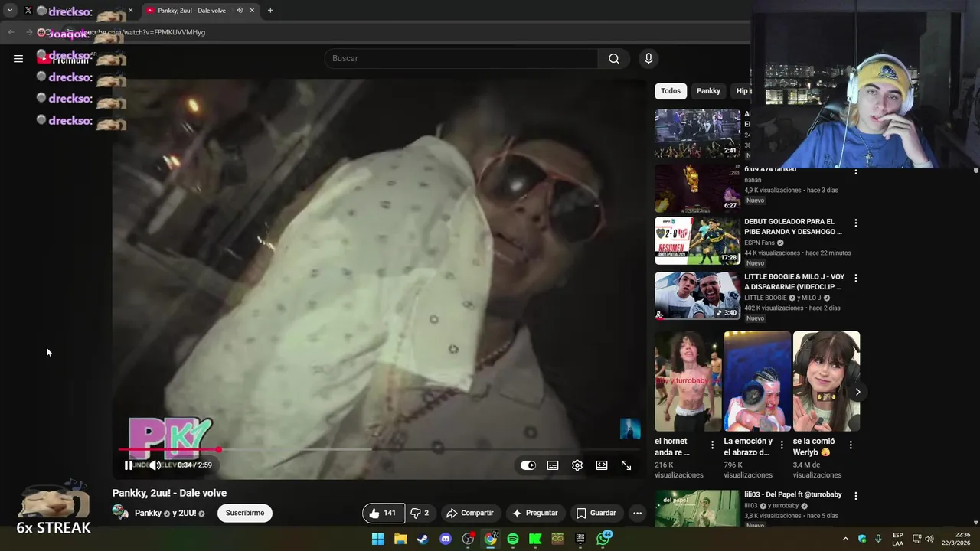The width and height of the screenshot is (980, 551).
Task: Switch to theater mode
Action: pos(602,465)
